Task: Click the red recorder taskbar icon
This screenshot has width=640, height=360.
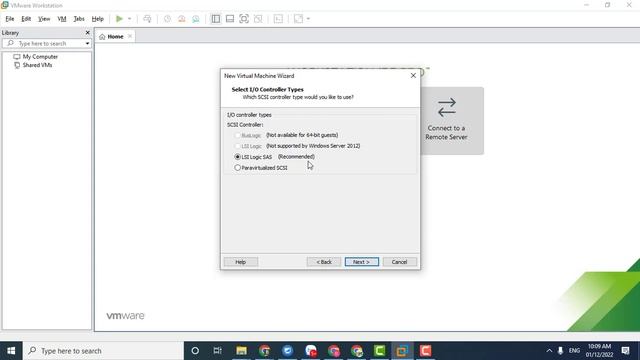Action: coord(425,351)
